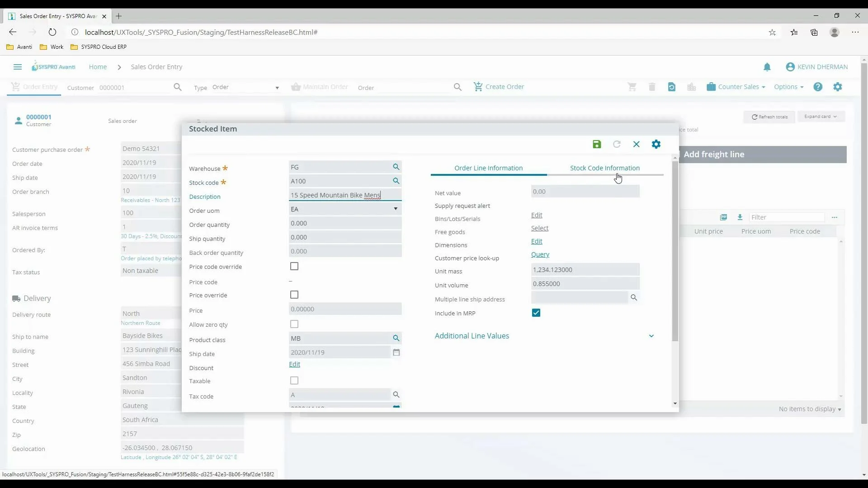Search for a Stock code with the magnifier
The width and height of the screenshot is (868, 488).
[x=396, y=181]
